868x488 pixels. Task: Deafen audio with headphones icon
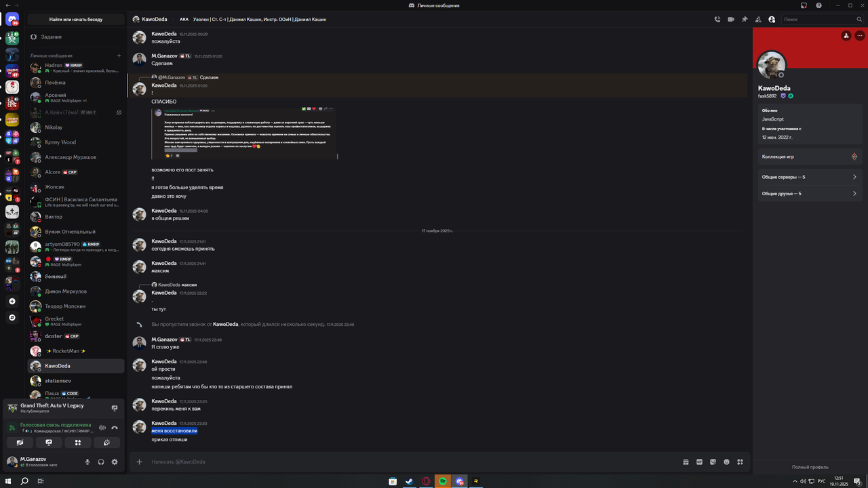coord(101,462)
